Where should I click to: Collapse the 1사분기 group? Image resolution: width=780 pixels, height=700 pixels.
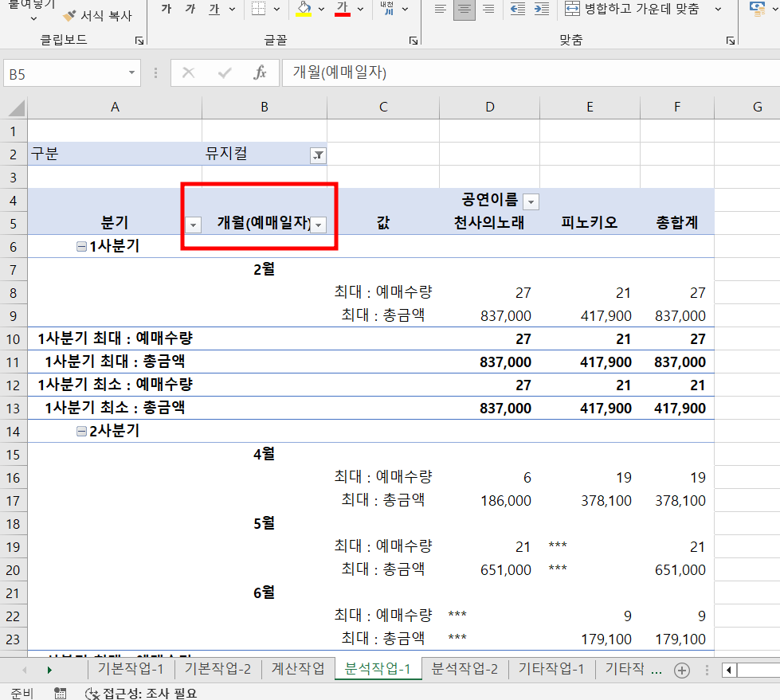(x=80, y=247)
